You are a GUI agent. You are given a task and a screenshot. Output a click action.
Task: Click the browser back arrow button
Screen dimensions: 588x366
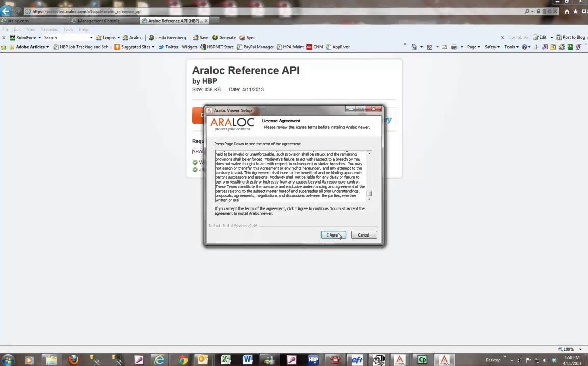[x=6, y=11]
